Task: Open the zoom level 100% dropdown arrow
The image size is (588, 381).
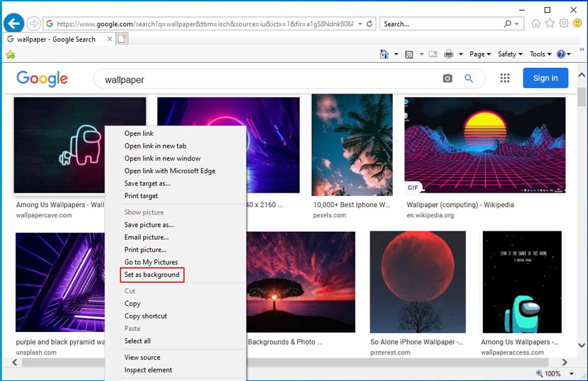Action: click(572, 374)
